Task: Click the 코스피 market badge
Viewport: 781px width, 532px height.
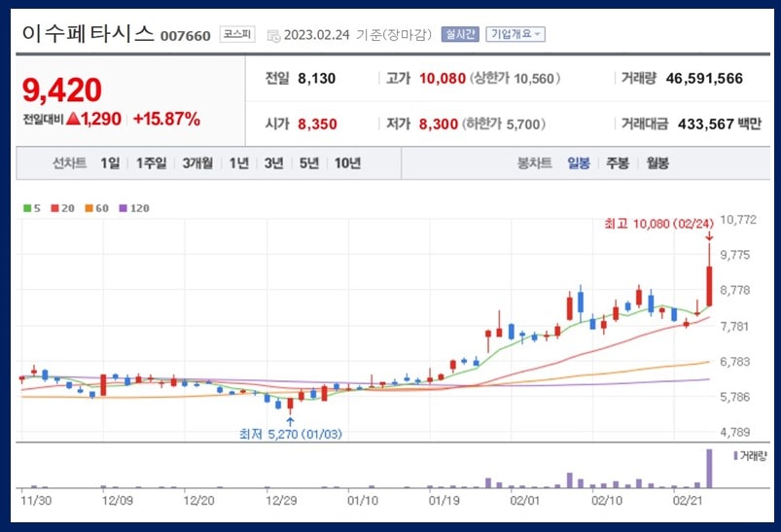Action: 237,34
